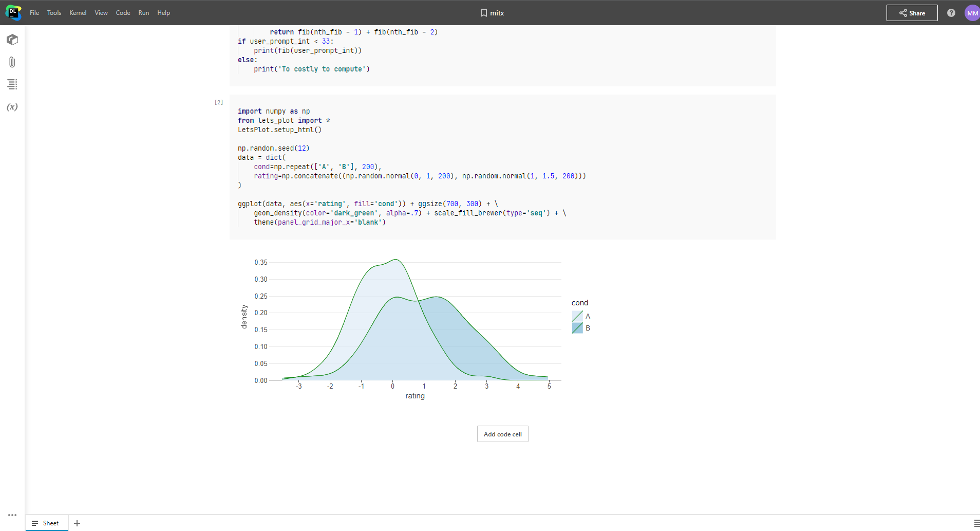The width and height of the screenshot is (980, 531).
Task: Open the Code menu
Action: (123, 13)
